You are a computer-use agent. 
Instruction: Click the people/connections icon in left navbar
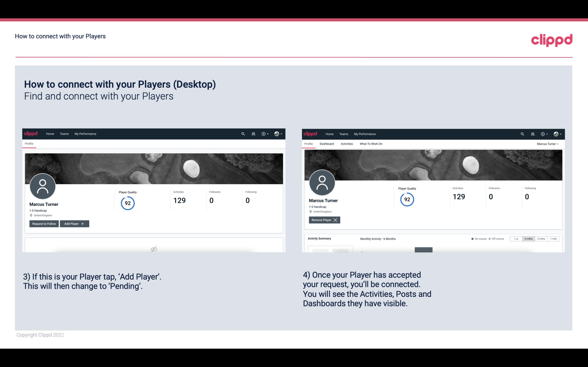coord(253,134)
